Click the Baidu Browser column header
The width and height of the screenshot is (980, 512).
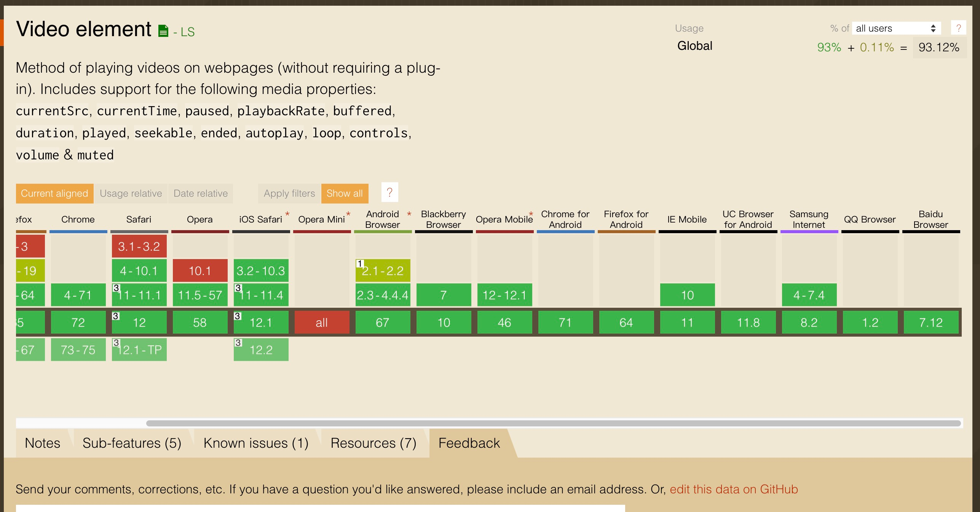931,219
